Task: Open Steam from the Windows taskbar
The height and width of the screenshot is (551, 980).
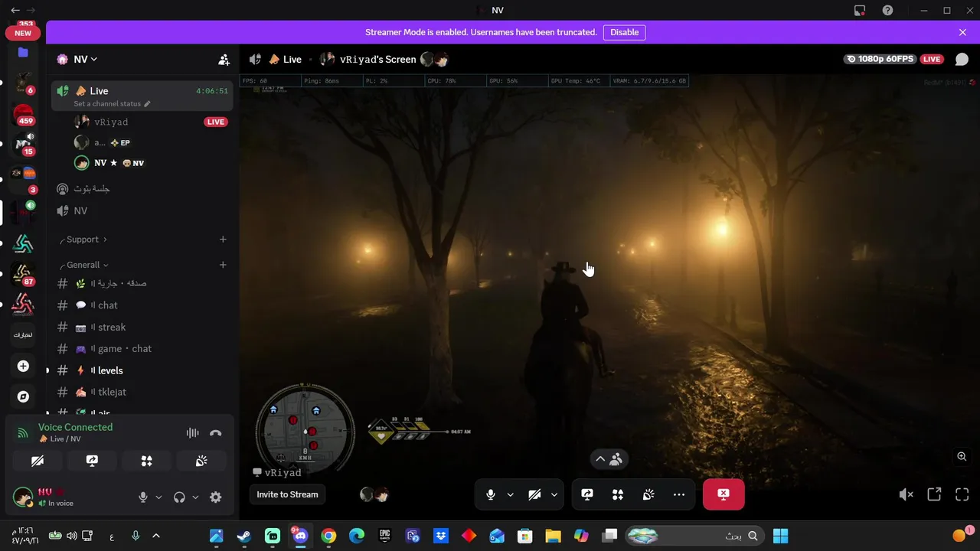Action: tap(244, 536)
